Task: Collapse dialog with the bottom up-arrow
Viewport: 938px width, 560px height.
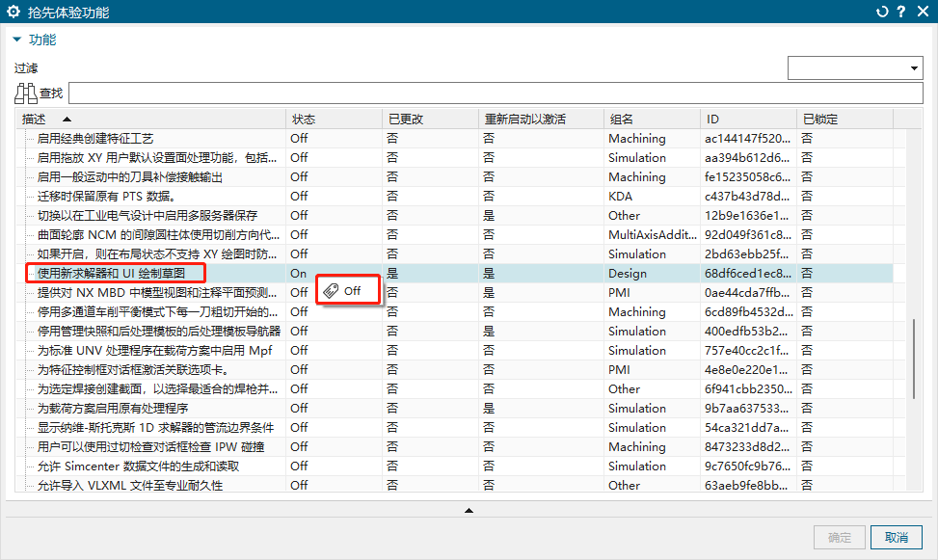Action: [469, 510]
